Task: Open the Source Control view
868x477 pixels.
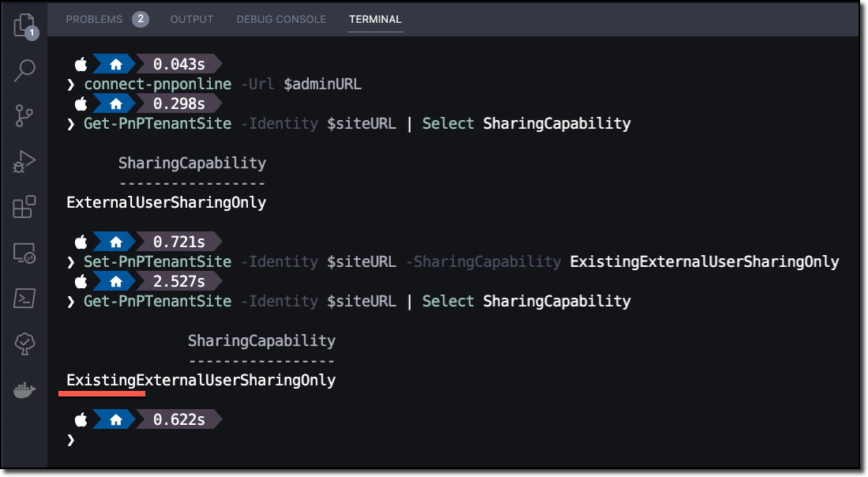Action: click(24, 116)
